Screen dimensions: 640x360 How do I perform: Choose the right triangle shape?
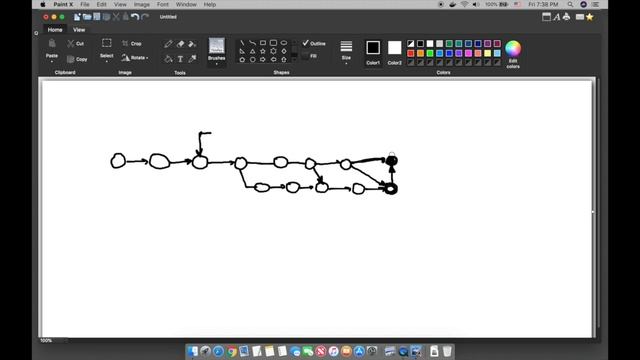(x=242, y=51)
